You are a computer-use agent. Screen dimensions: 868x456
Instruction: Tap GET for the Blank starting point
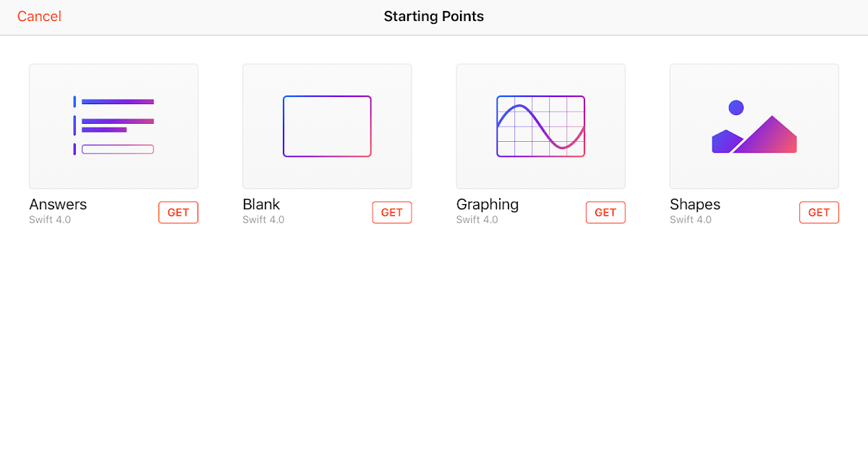[391, 212]
